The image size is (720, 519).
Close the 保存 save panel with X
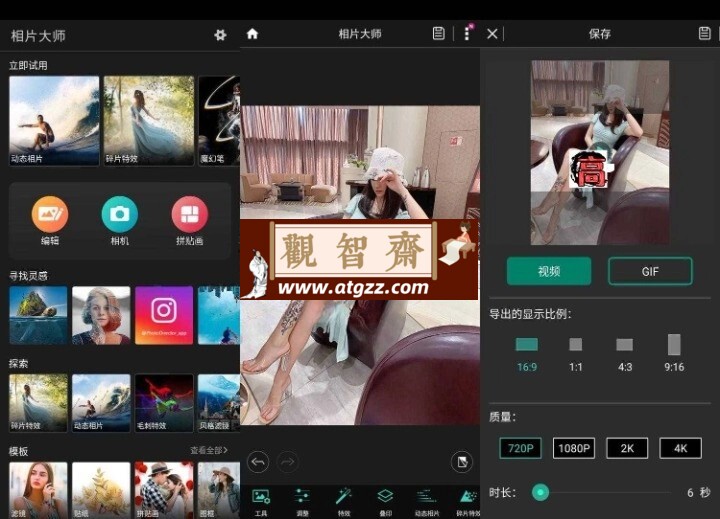pos(492,34)
